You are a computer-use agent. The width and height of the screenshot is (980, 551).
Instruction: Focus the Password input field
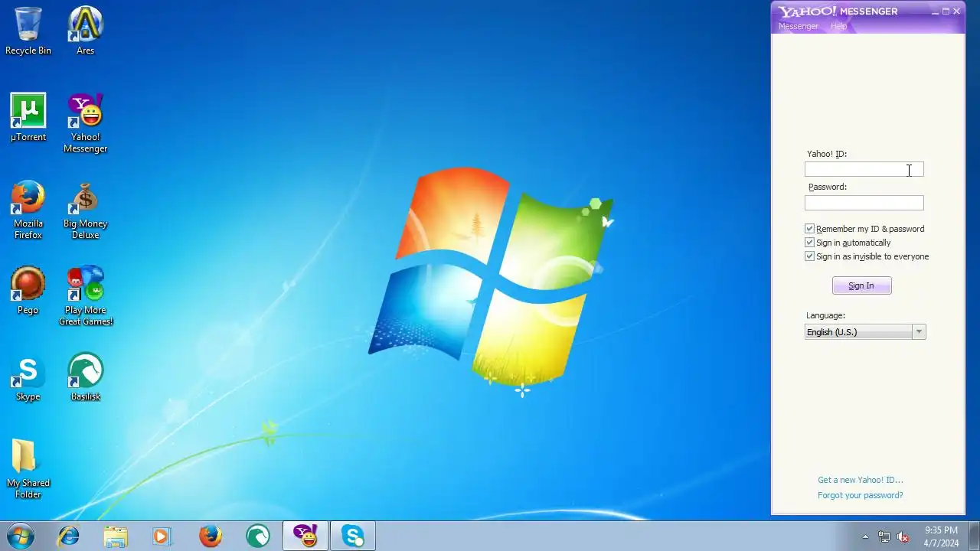[864, 203]
